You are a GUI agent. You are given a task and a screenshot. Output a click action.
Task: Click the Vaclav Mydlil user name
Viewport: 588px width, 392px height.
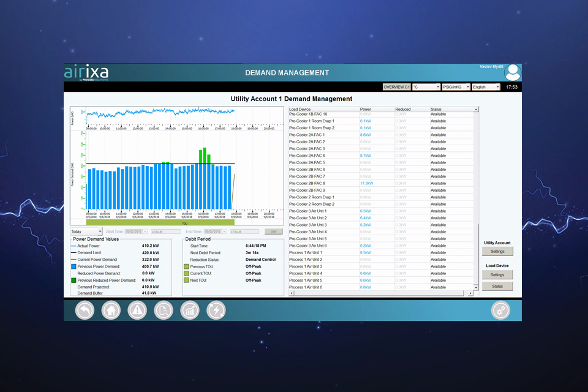[491, 67]
